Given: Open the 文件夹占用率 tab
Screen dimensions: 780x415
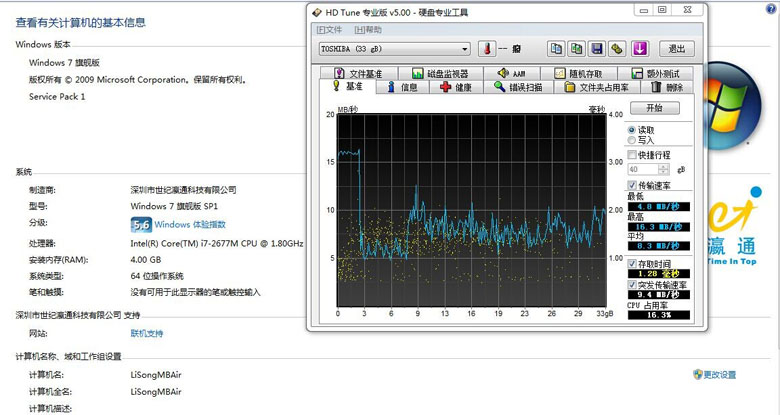Looking at the screenshot, I should click(596, 87).
